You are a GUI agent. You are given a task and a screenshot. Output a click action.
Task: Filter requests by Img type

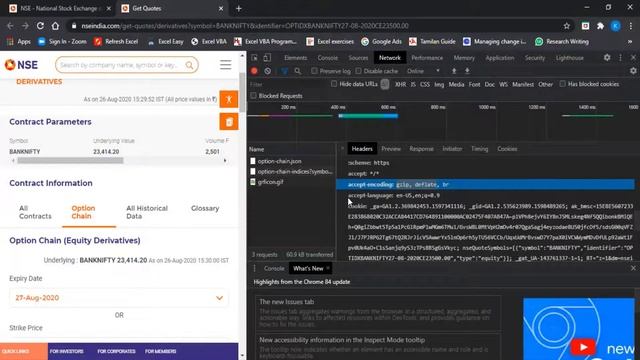[x=439, y=84]
